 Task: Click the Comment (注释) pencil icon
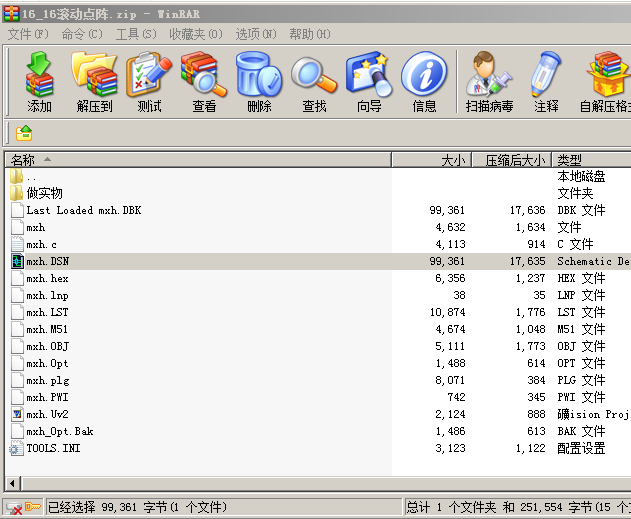[x=546, y=75]
